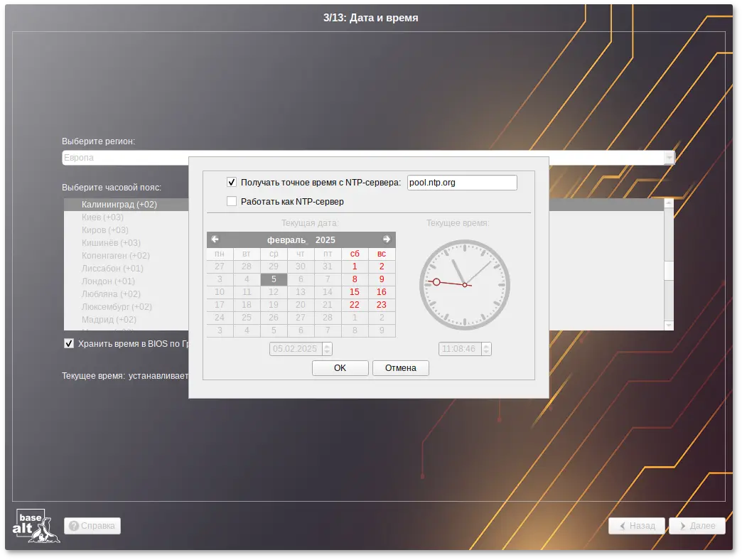The height and width of the screenshot is (560, 742).
Task: Enable Работать как NTP-сервер option
Action: [x=232, y=202]
